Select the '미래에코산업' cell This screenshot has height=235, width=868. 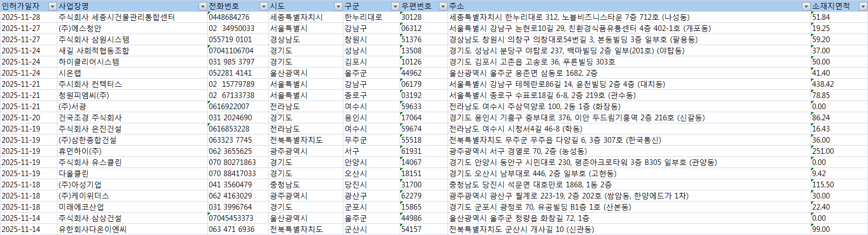point(132,207)
